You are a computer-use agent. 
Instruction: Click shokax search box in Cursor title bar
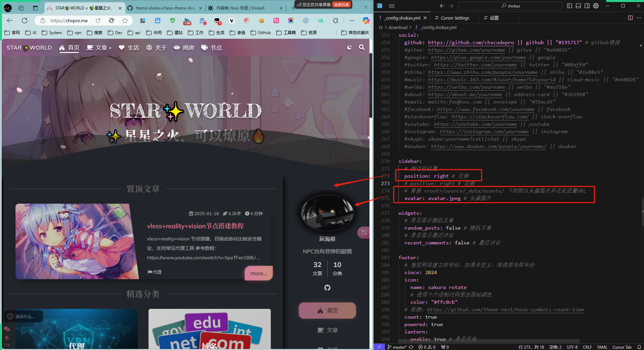tap(510, 6)
